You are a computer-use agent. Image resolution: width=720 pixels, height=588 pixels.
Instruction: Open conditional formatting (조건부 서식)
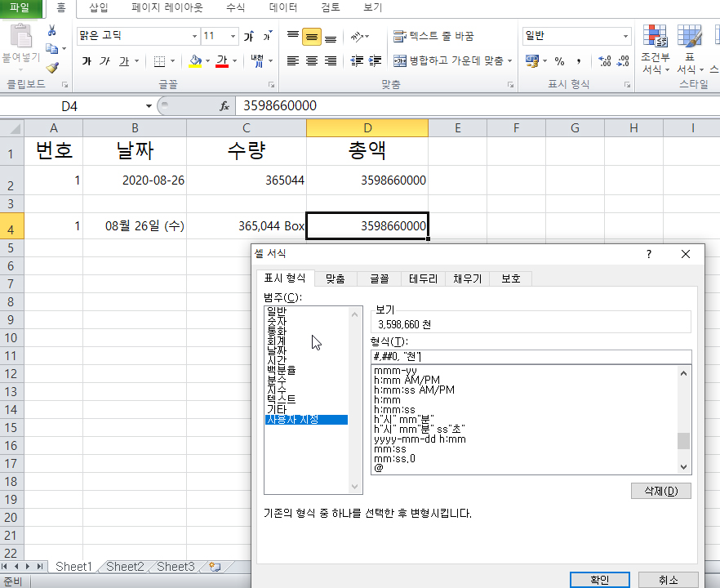(656, 49)
